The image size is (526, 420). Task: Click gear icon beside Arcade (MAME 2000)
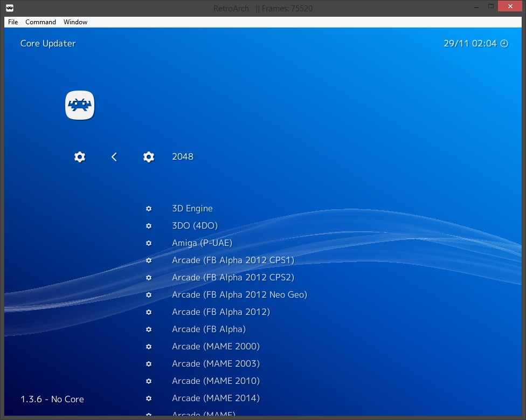pos(149,347)
